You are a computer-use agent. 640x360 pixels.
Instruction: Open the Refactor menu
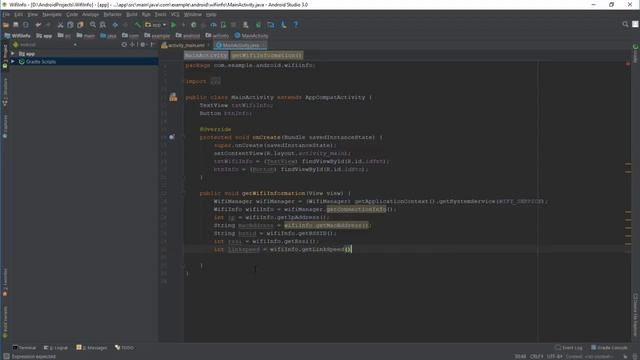[x=113, y=14]
